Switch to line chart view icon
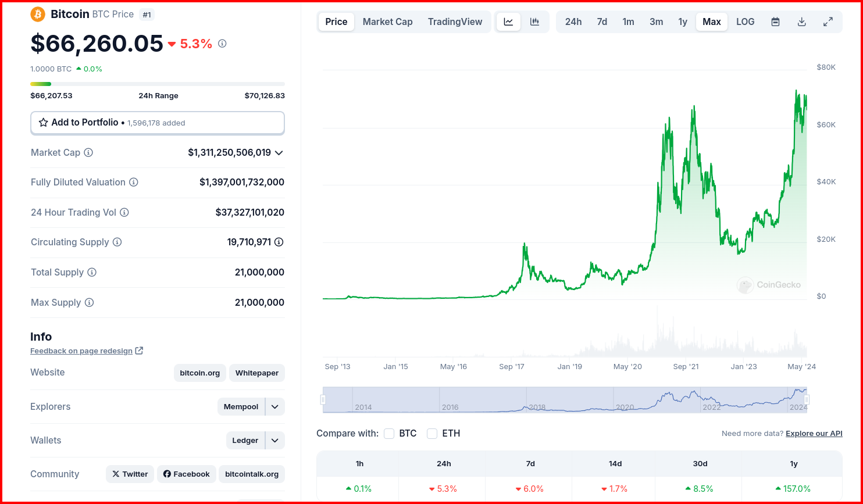 [508, 22]
